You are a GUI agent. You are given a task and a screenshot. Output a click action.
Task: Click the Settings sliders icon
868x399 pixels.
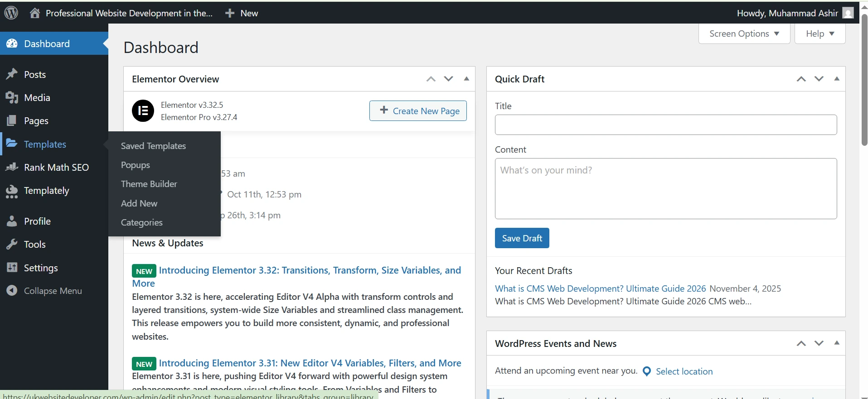(12, 267)
